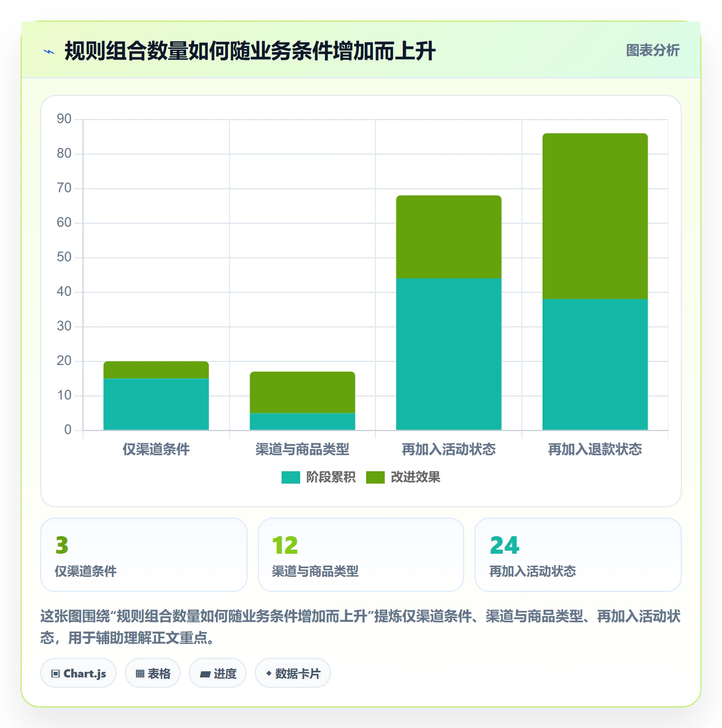Click the x-axis label 再加入退款状态
This screenshot has width=722, height=728.
(595, 450)
